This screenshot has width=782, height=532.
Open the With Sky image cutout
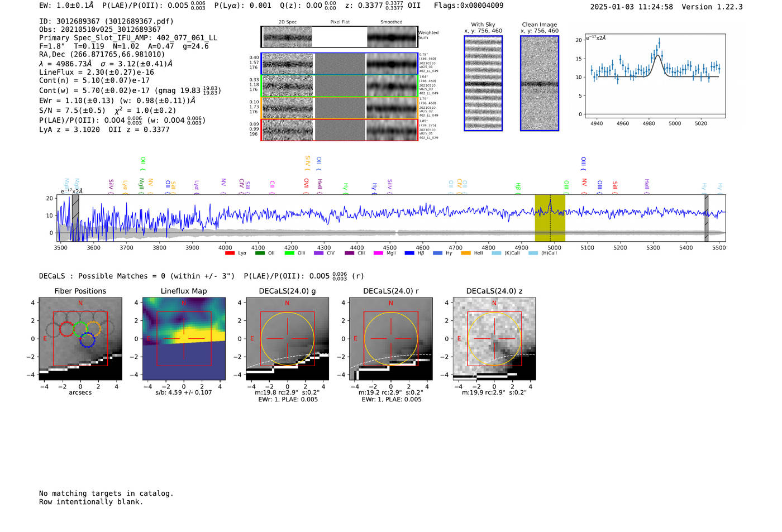[483, 83]
